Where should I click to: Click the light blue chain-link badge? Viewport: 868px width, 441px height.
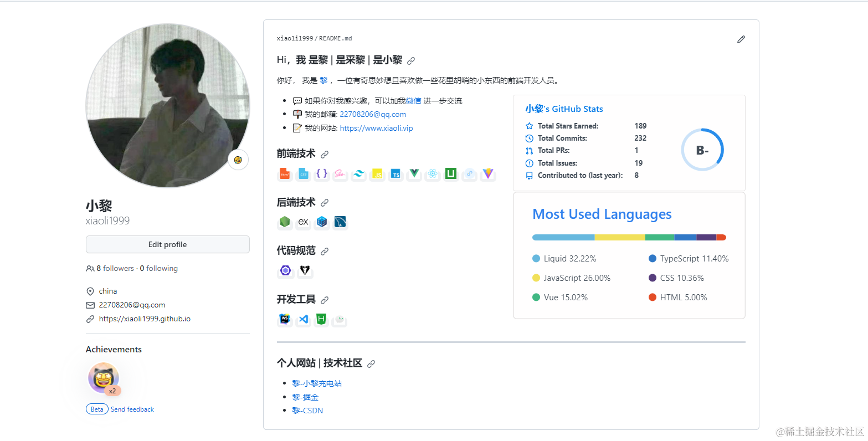(x=469, y=174)
